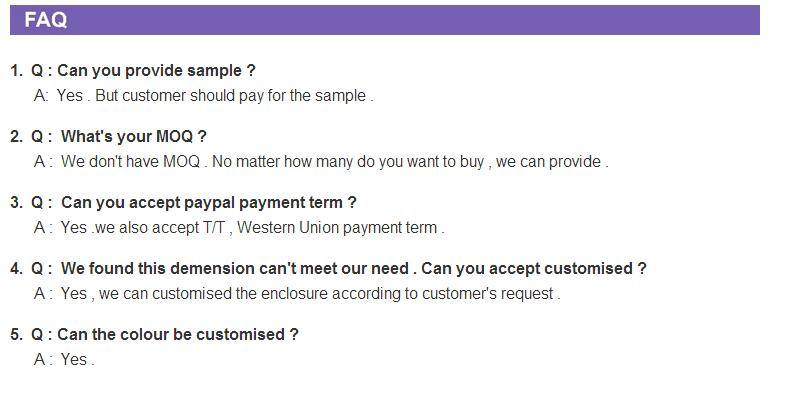Click 'Can you accept customised ?' text

(533, 268)
